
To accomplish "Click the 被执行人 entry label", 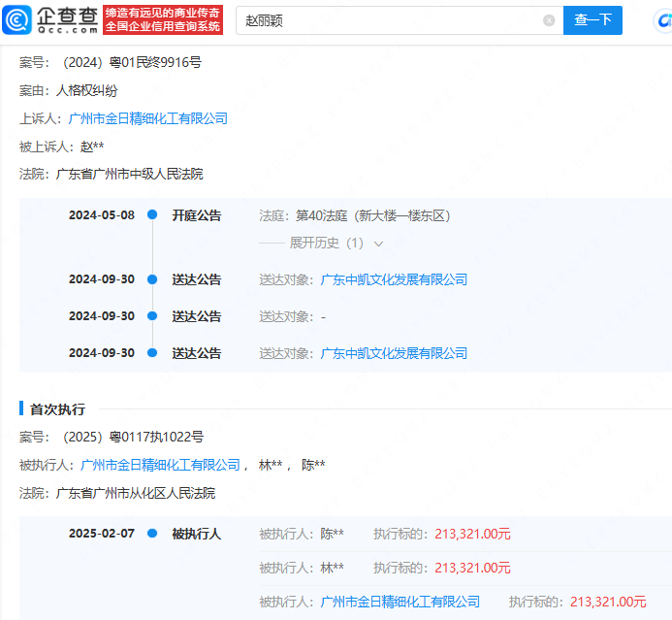I will coord(197,534).
